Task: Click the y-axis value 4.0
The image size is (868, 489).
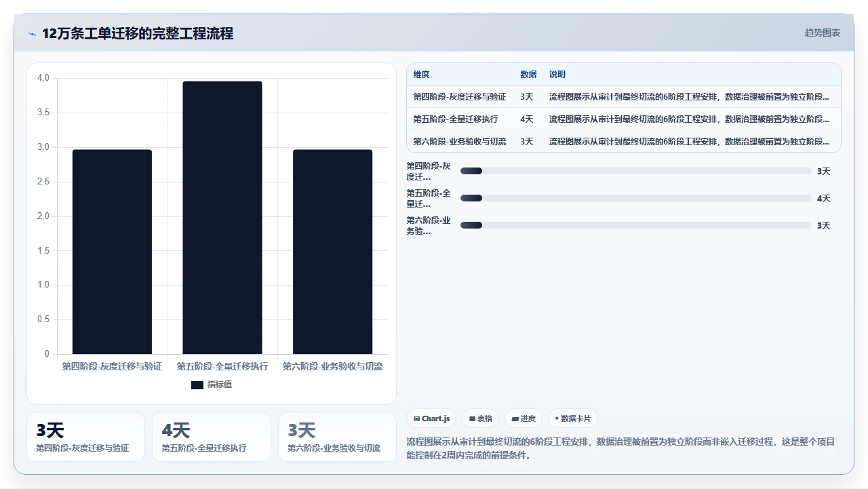Action: click(x=43, y=78)
